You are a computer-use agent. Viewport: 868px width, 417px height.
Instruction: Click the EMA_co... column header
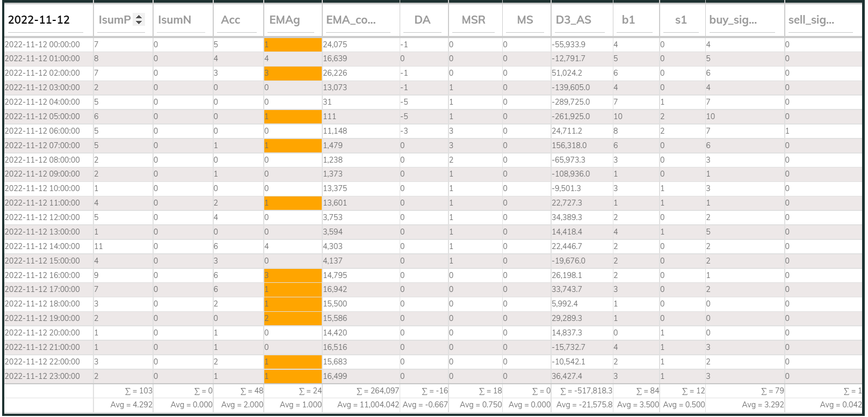click(x=351, y=20)
